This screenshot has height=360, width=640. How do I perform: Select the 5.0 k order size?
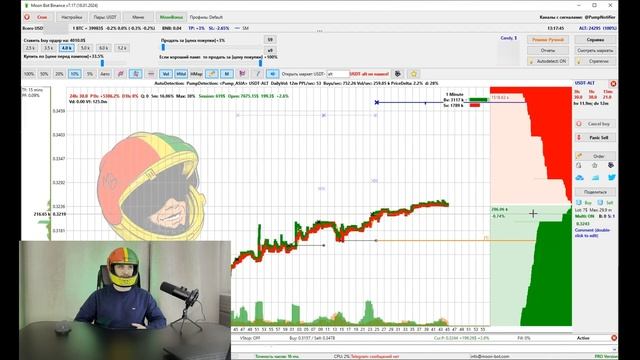85,48
